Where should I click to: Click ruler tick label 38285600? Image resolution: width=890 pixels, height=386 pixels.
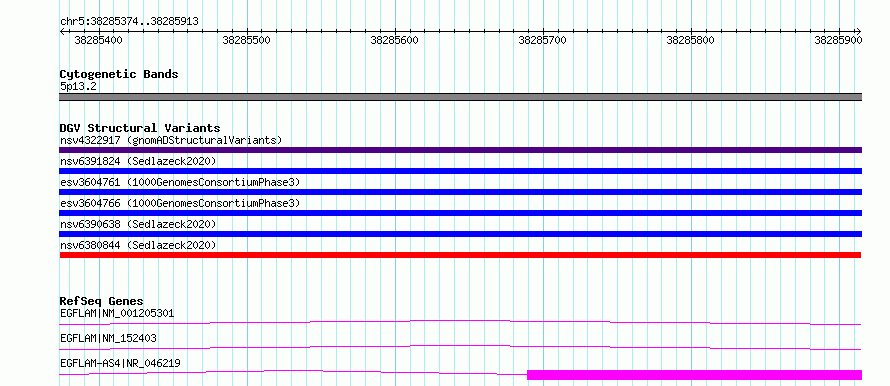pyautogui.click(x=394, y=40)
